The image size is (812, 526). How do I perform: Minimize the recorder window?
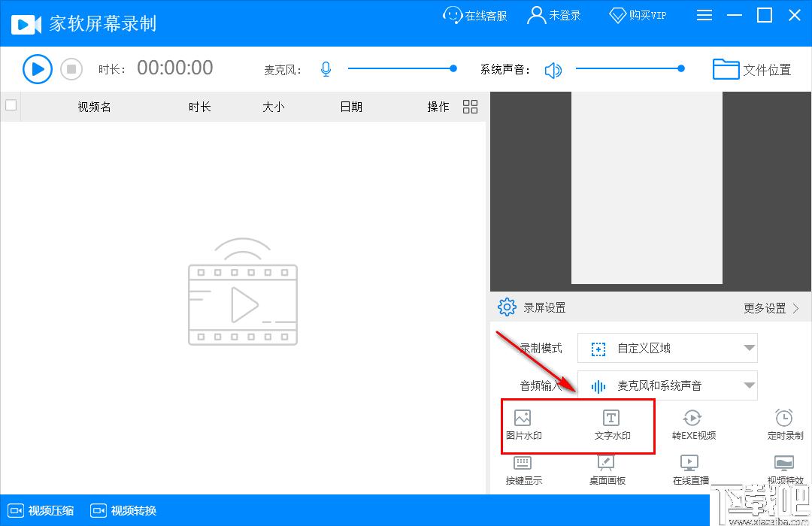[x=735, y=16]
